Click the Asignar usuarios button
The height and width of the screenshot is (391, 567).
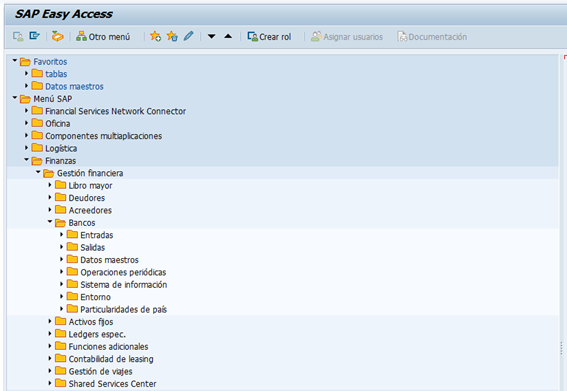point(347,37)
